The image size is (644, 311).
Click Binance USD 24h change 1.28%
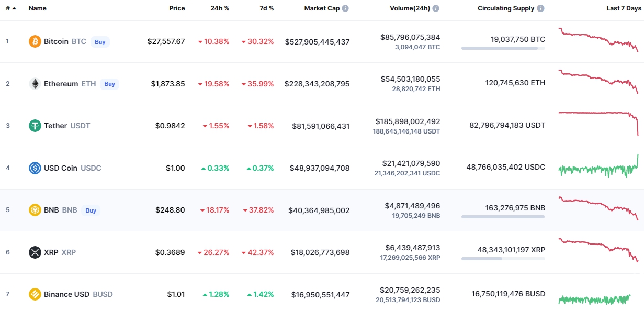(216, 294)
